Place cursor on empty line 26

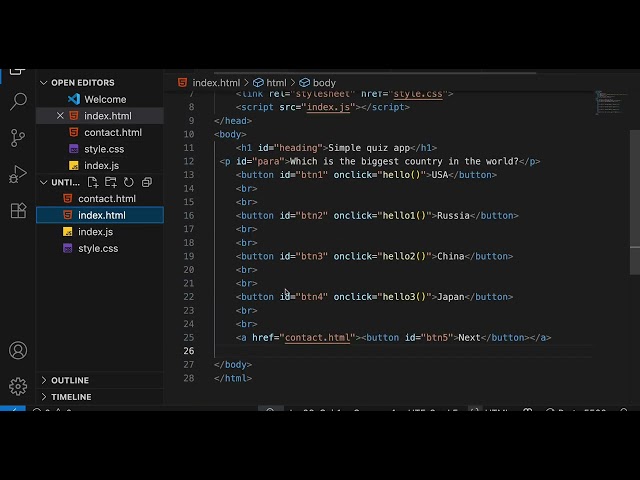click(x=402, y=351)
